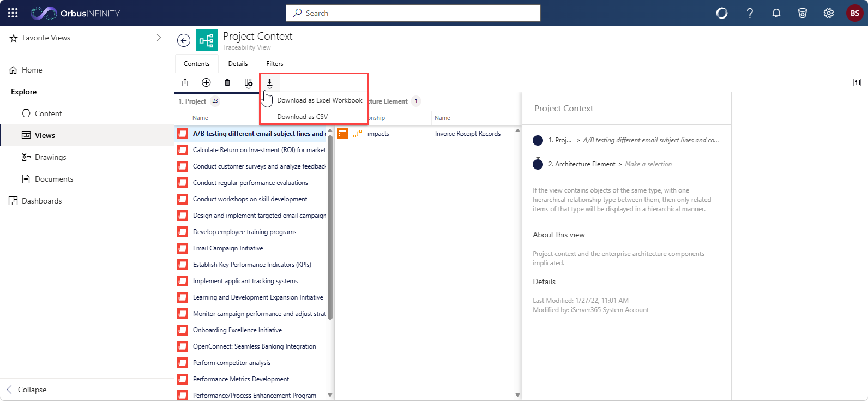Image resolution: width=868 pixels, height=401 pixels.
Task: Open the view settings dropdown icon
Action: pyautogui.click(x=249, y=83)
